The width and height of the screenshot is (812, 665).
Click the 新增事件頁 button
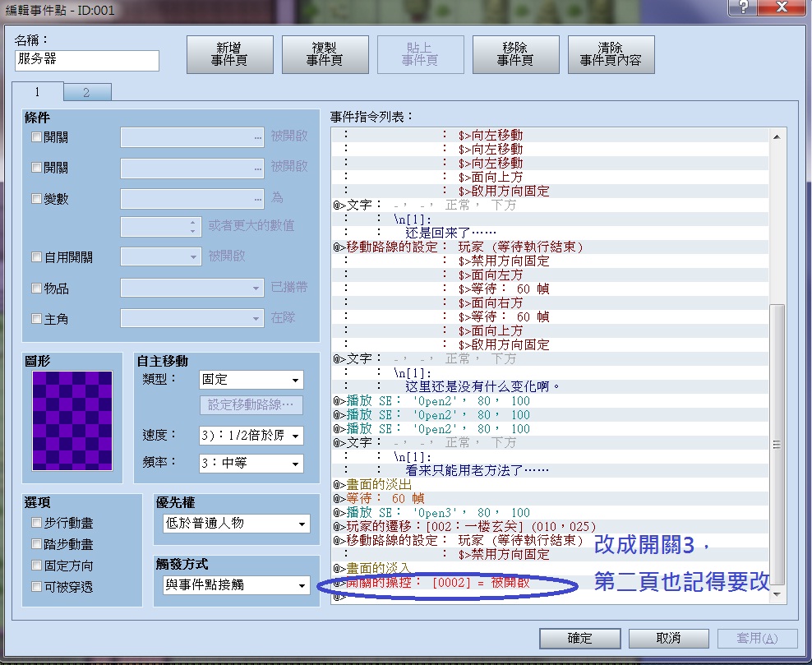click(230, 54)
